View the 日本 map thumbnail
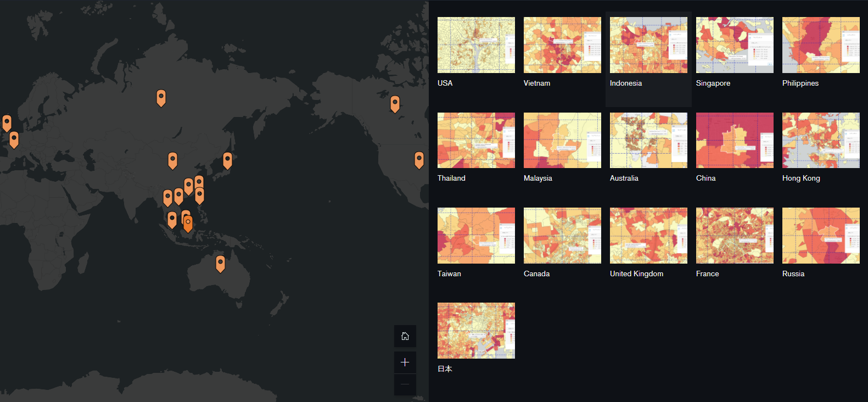 [476, 331]
